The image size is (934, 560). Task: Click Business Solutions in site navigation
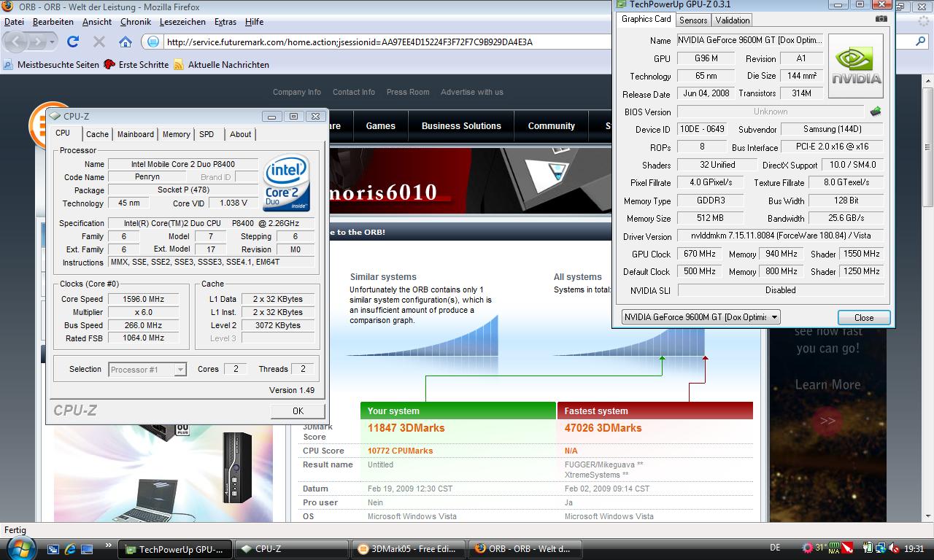tap(461, 126)
